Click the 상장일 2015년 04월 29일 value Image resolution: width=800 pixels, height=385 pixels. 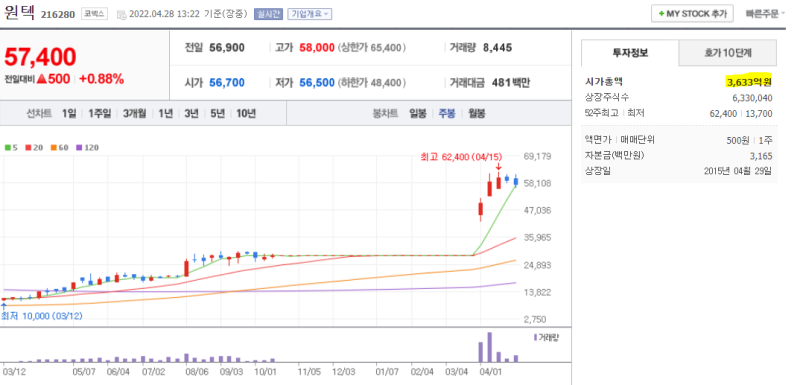[x=738, y=171]
